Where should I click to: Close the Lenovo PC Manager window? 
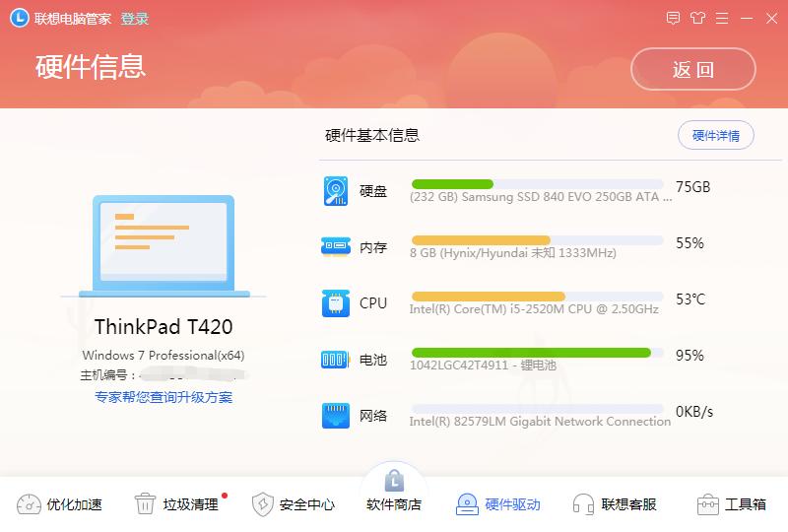pos(771,19)
